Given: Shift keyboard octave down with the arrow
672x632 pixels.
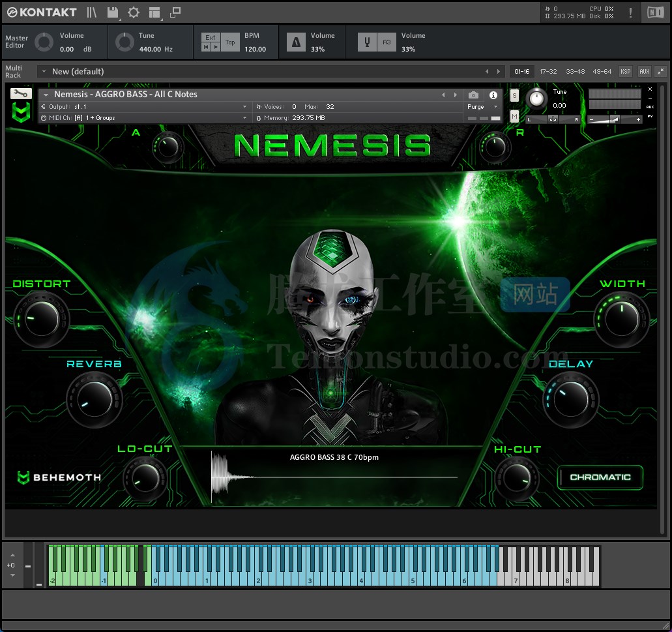Looking at the screenshot, I should pos(12,575).
